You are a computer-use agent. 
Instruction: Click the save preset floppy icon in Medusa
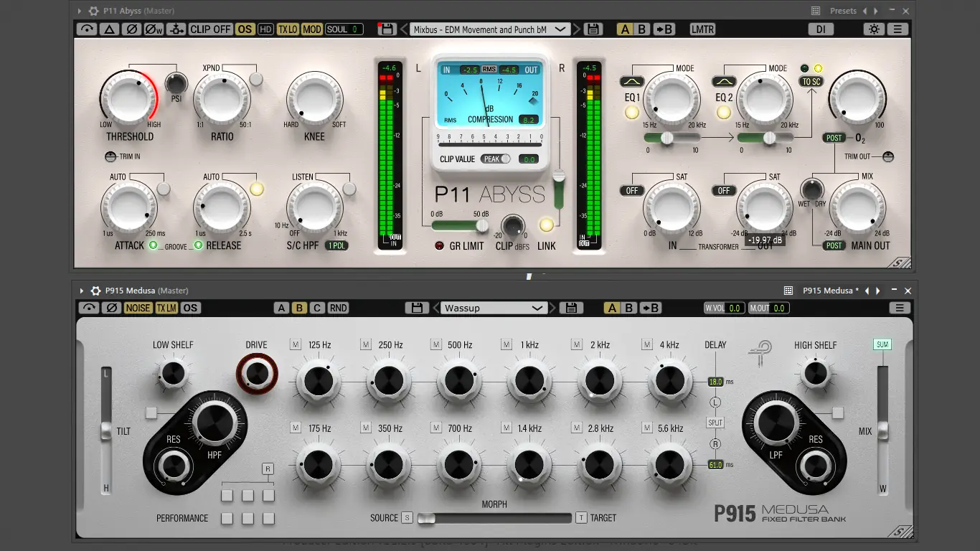(x=417, y=308)
